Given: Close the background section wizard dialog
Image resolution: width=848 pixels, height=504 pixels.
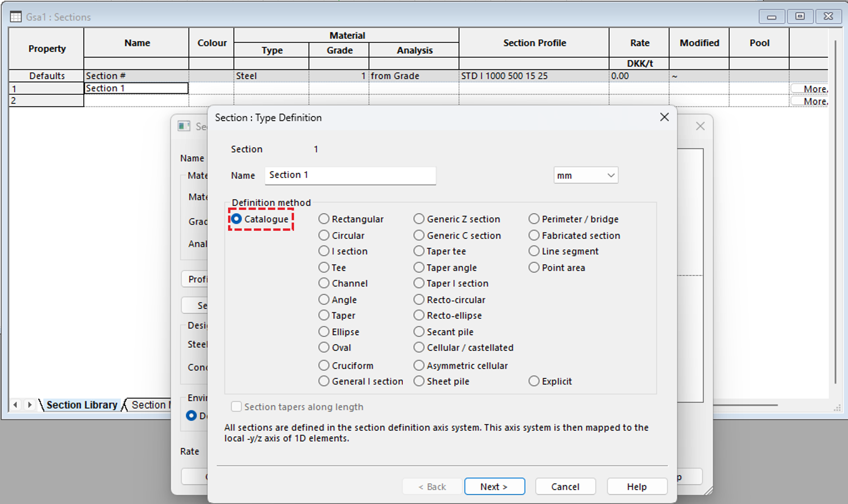Looking at the screenshot, I should pos(700,126).
